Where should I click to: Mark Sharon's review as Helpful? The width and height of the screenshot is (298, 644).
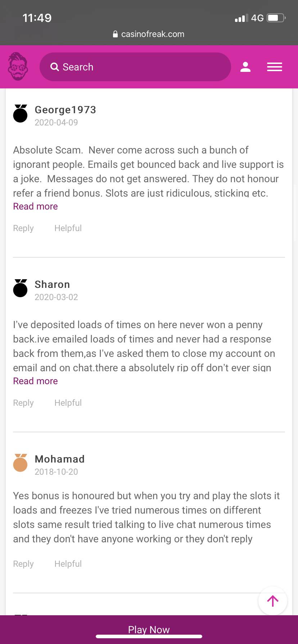click(x=68, y=403)
